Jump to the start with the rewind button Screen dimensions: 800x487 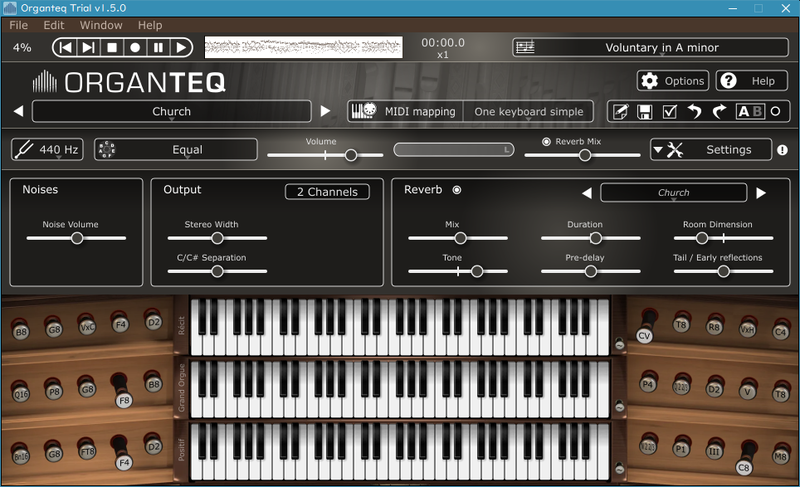tap(66, 47)
